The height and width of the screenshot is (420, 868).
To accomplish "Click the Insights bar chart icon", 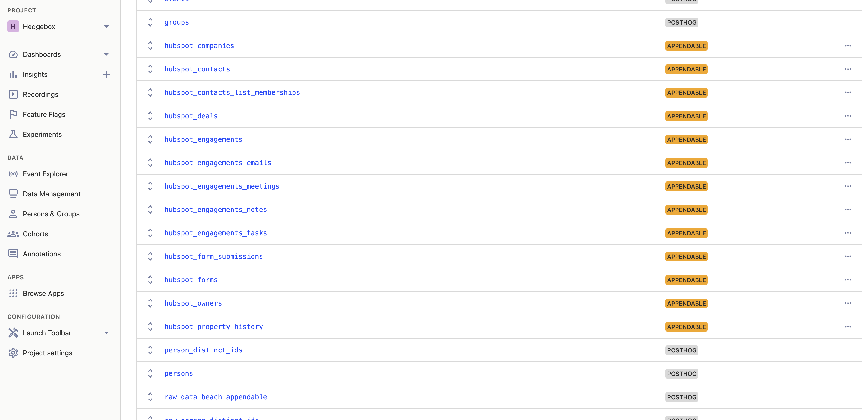I will (x=13, y=74).
